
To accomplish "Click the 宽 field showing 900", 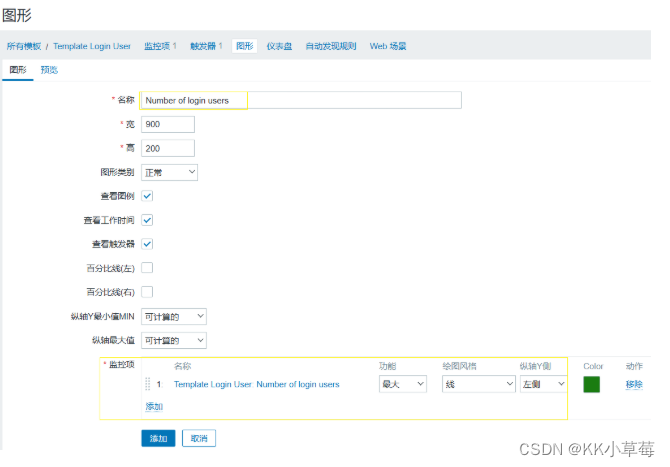I will pos(168,124).
